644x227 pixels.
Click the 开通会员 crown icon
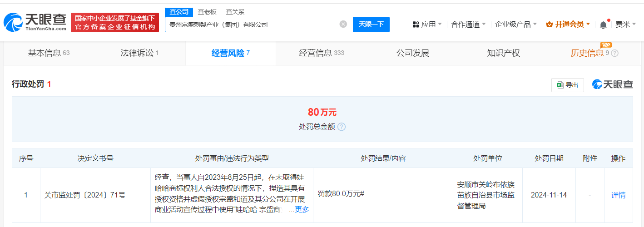click(550, 25)
